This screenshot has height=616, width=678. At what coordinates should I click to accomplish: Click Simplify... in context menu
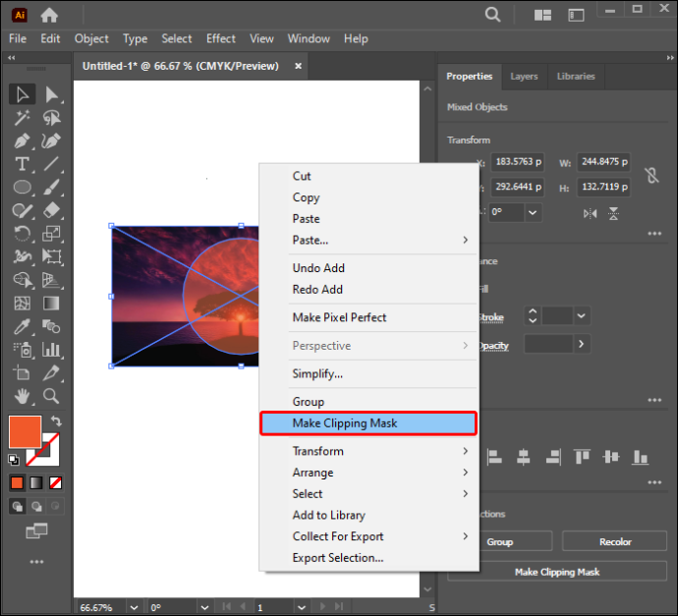coord(368,373)
